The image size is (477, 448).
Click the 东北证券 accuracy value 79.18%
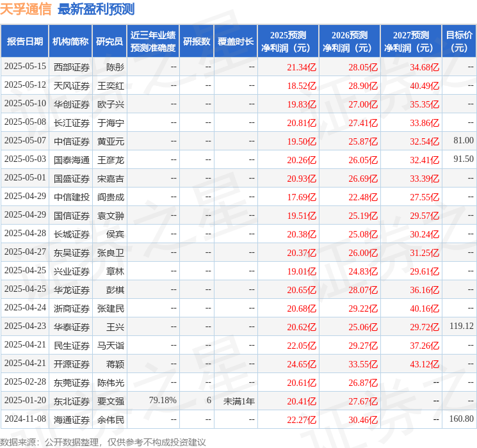click(x=163, y=401)
